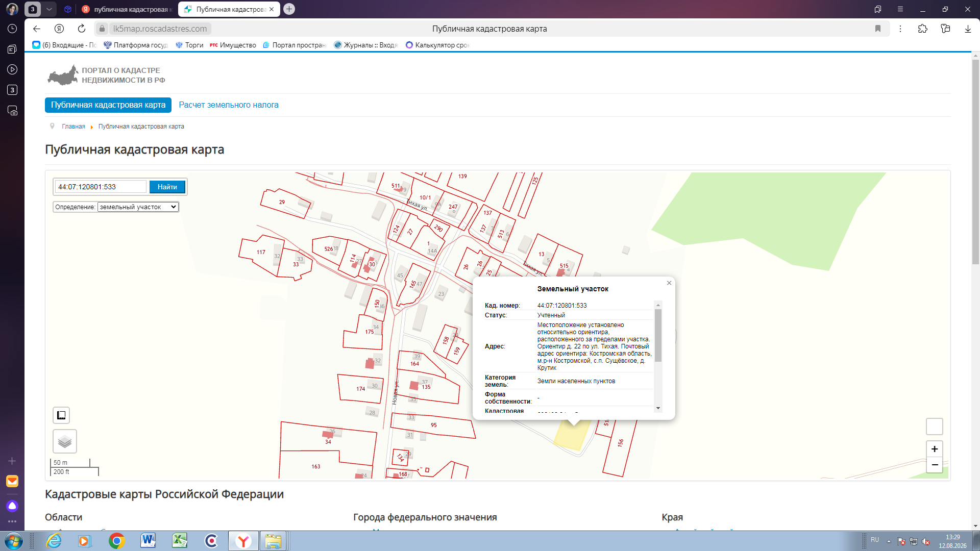Show hidden system tray icons
This screenshot has width=980, height=551.
tap(889, 541)
